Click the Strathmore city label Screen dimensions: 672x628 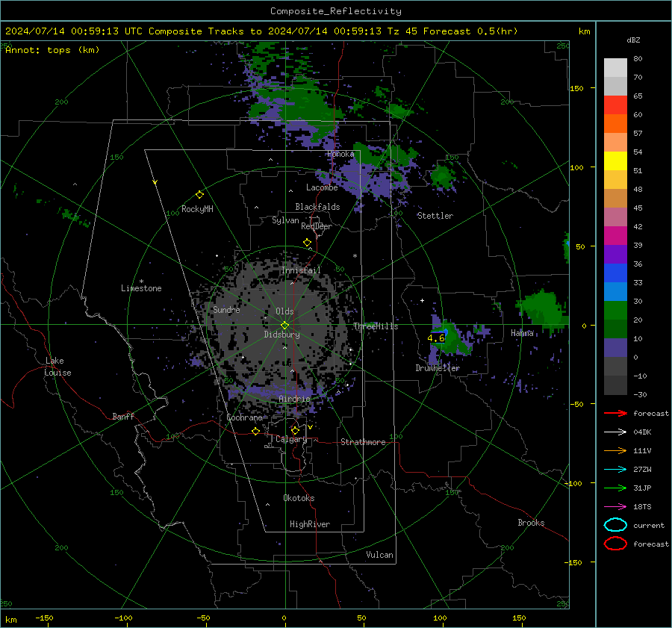point(363,442)
